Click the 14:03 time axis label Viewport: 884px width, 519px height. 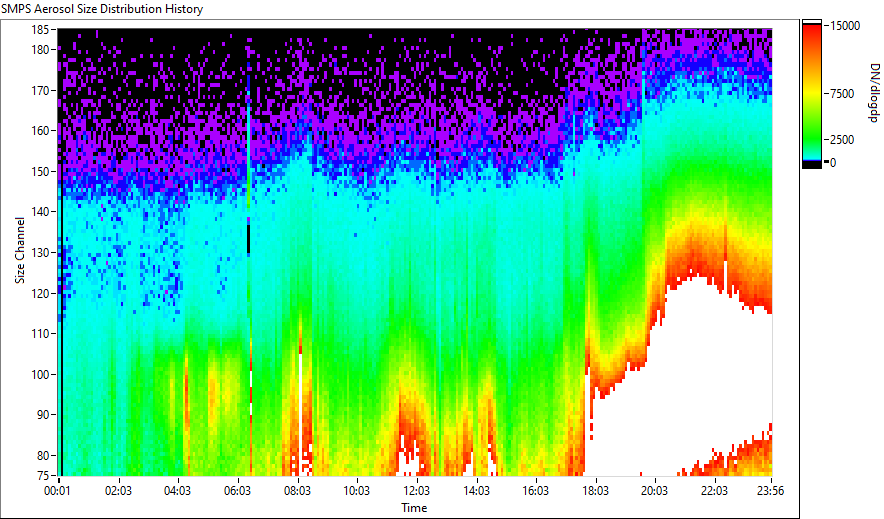point(476,491)
